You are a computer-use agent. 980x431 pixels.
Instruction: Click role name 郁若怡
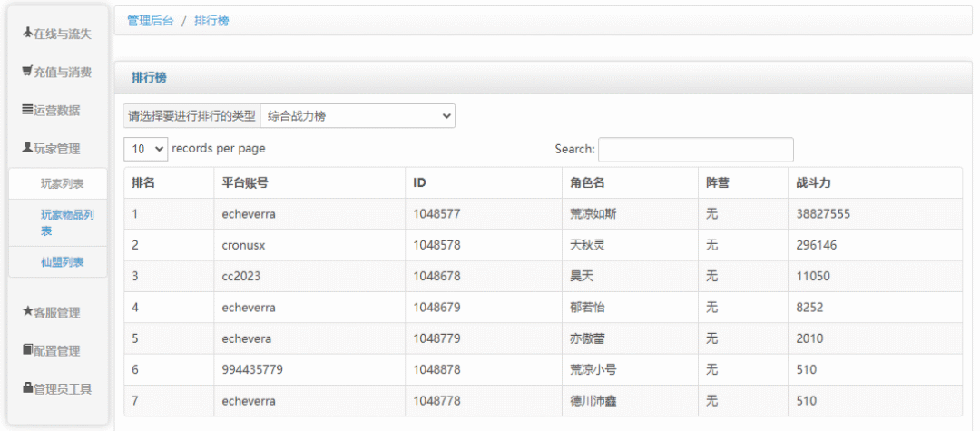(x=587, y=308)
